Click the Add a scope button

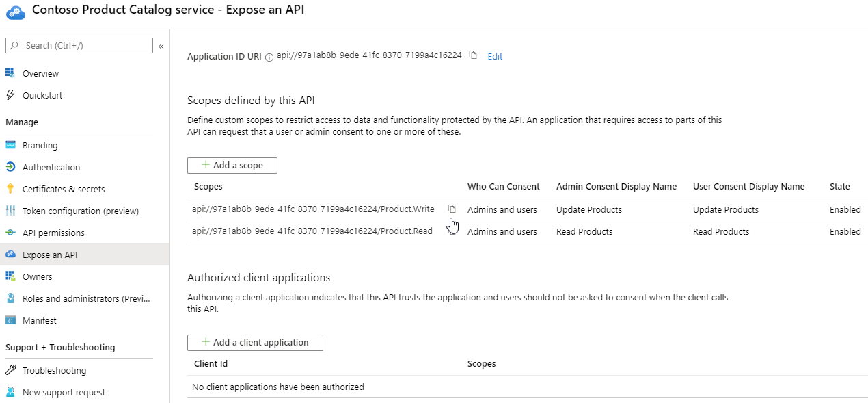232,165
